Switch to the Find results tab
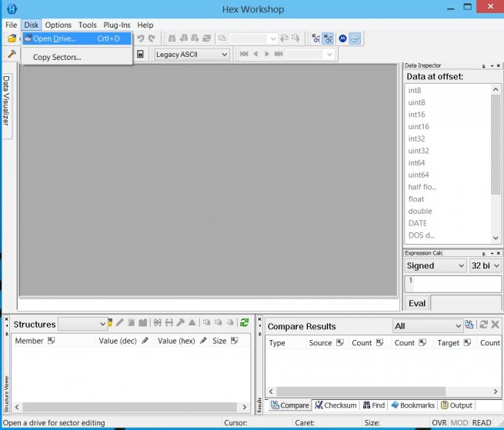 point(374,405)
